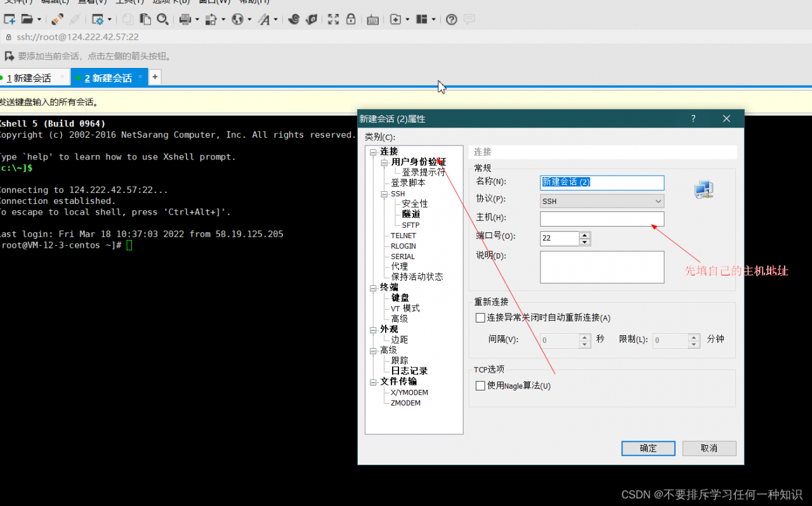Image resolution: width=812 pixels, height=506 pixels.
Task: Click the Paste clipboard icon in toolbar
Action: [x=145, y=20]
